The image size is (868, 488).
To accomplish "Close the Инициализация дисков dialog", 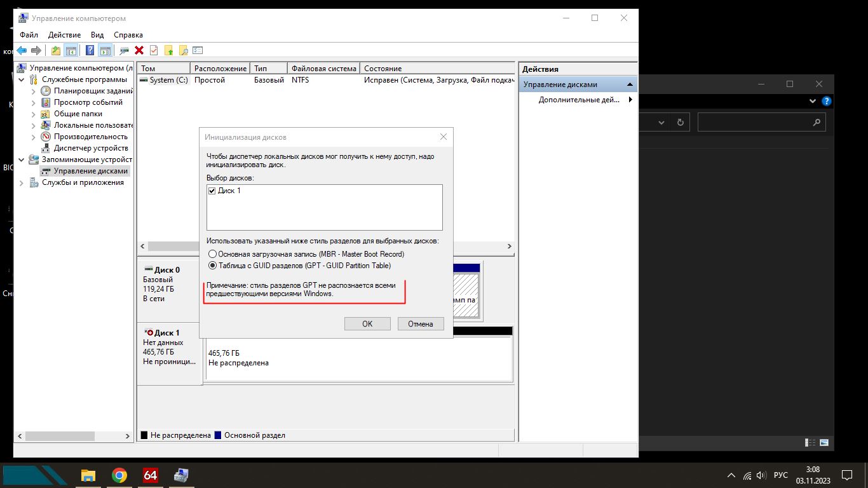I will point(444,137).
